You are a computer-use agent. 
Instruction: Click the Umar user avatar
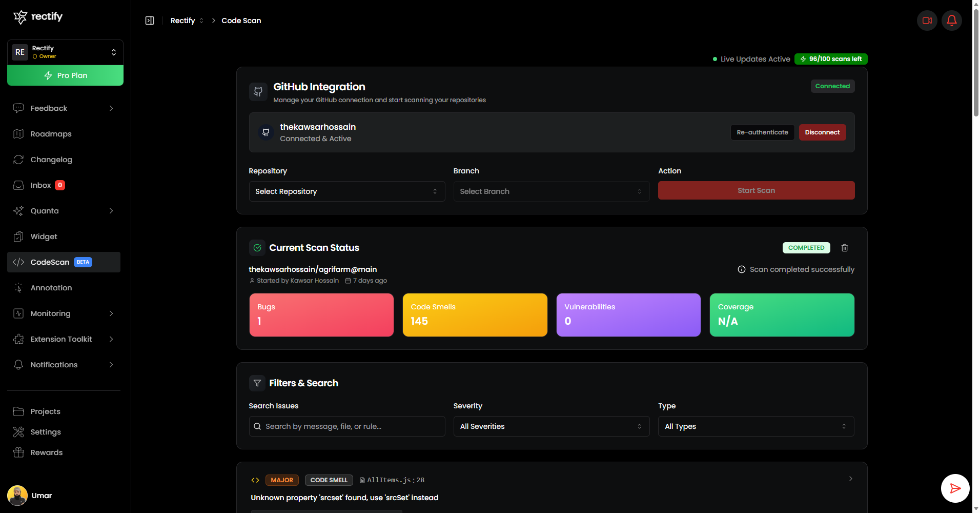(x=17, y=496)
